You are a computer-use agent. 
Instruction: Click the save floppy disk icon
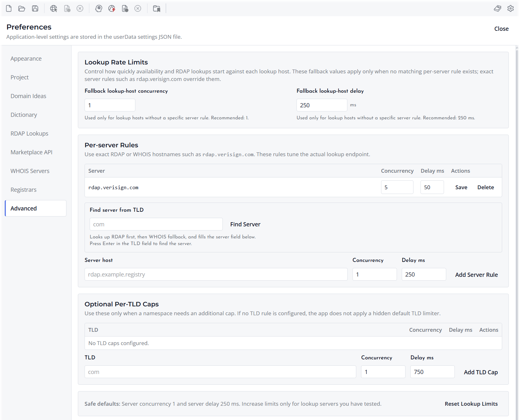click(35, 9)
